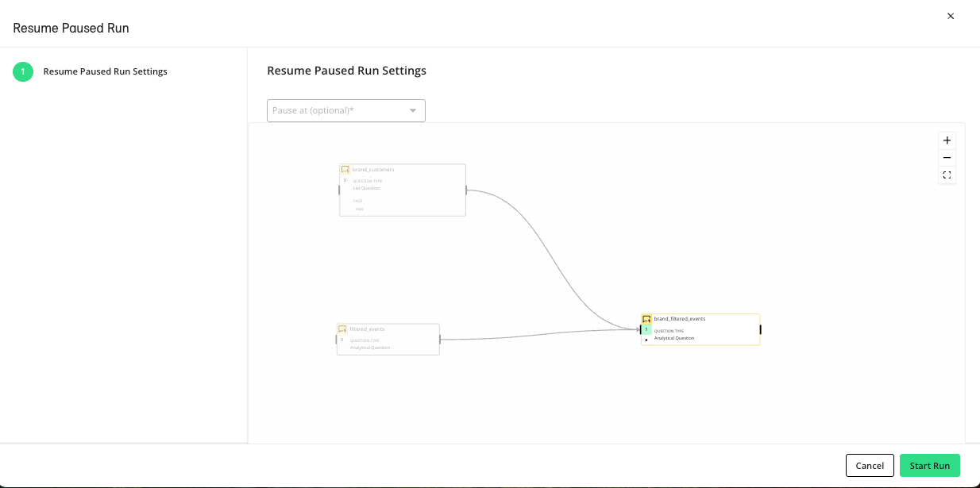
Task: Select the brand_filtered_events node title
Action: (x=679, y=319)
